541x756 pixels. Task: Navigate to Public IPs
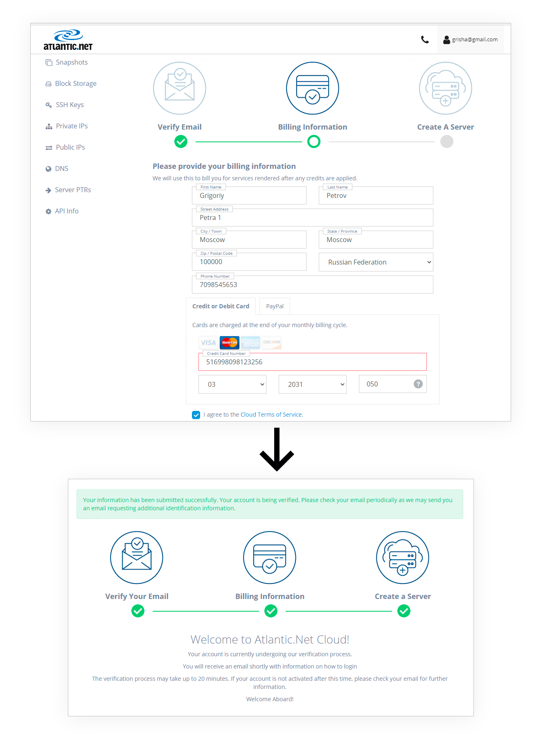click(70, 147)
